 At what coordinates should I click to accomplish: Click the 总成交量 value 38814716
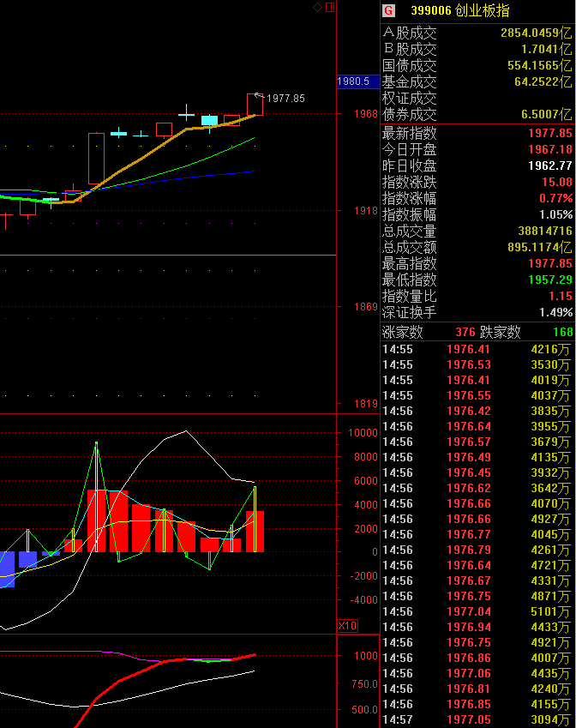[545, 231]
